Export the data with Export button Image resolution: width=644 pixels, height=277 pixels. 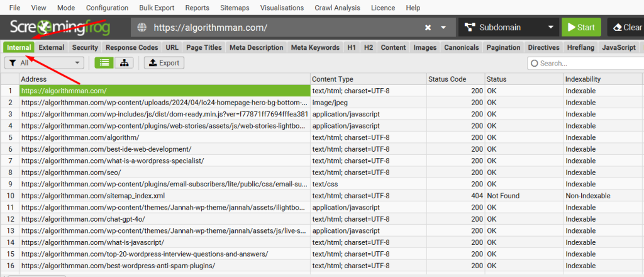pyautogui.click(x=164, y=63)
